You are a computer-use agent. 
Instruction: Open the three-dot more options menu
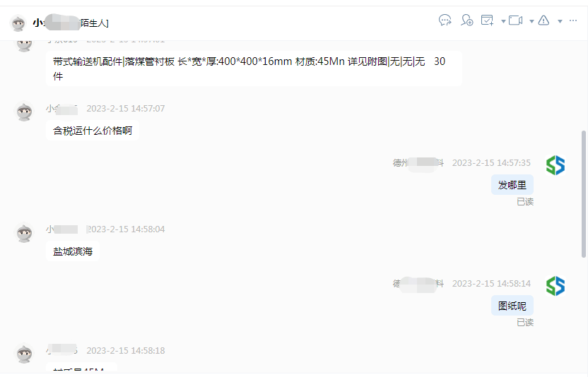click(573, 20)
